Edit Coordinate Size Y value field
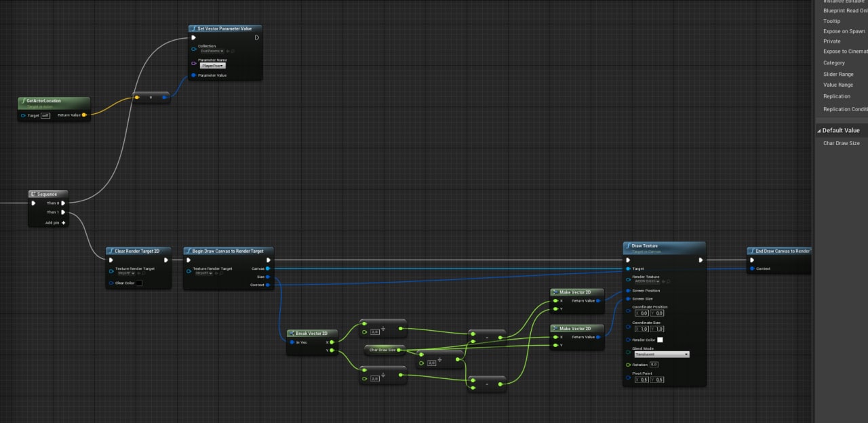The height and width of the screenshot is (423, 868). coord(657,329)
